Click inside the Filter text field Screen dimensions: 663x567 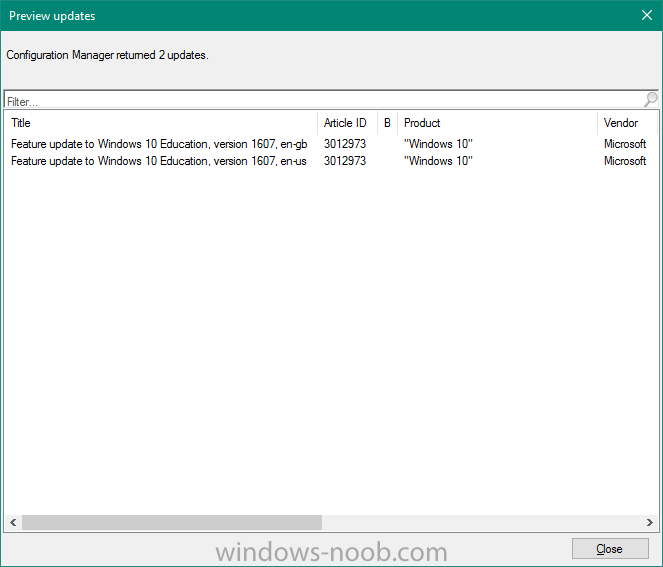pyautogui.click(x=320, y=101)
